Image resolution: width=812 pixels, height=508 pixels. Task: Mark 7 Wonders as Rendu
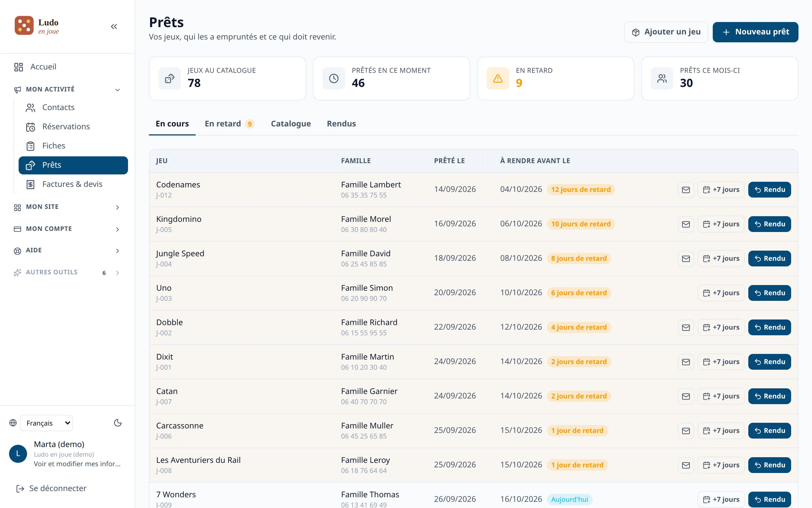pos(769,500)
